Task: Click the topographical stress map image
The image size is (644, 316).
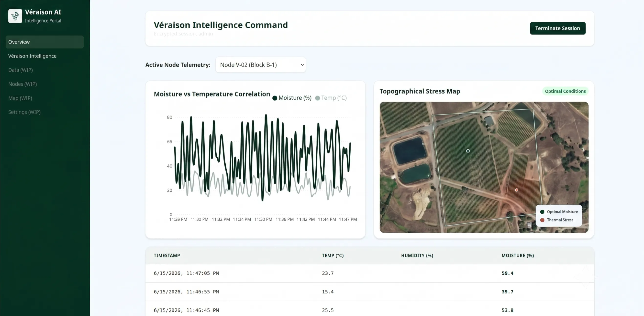Action: pyautogui.click(x=484, y=167)
